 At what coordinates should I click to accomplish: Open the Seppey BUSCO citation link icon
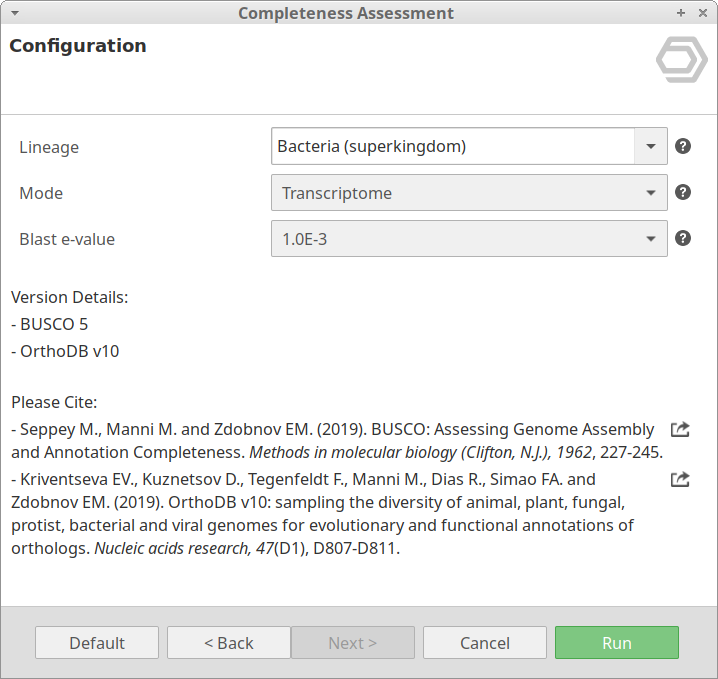(680, 429)
